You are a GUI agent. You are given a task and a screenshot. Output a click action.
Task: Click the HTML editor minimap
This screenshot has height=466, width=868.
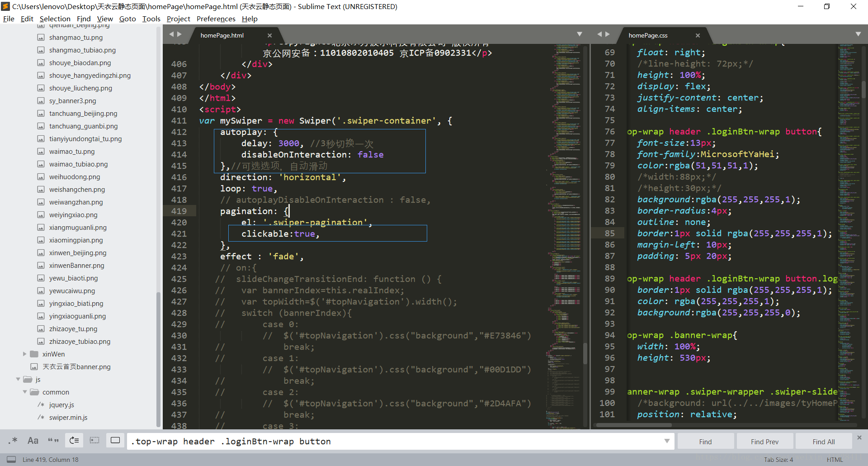[x=563, y=235]
